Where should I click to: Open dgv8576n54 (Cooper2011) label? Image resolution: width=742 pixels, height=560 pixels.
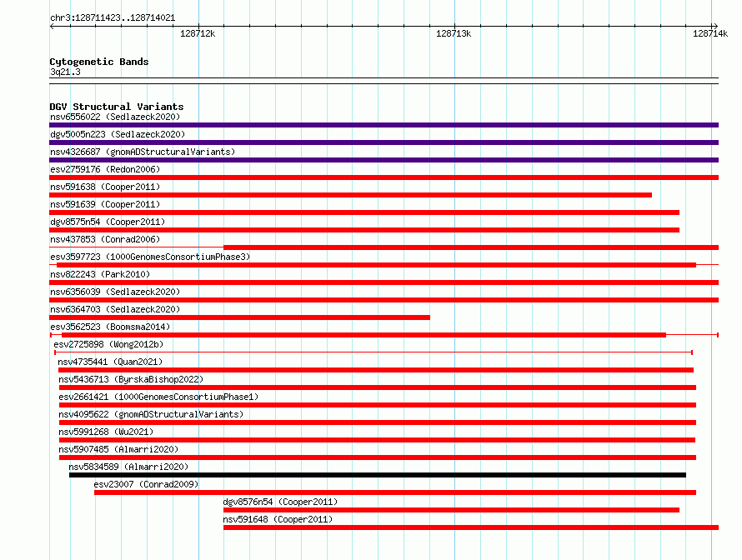coord(280,502)
